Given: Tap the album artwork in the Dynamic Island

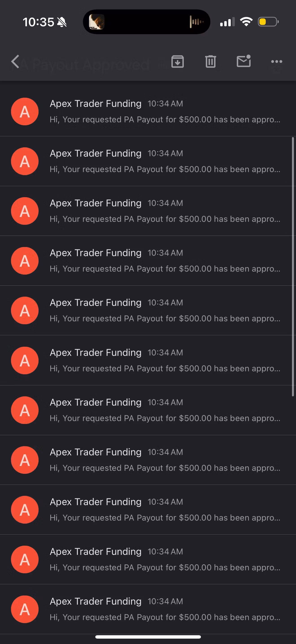Looking at the screenshot, I should coord(97,22).
